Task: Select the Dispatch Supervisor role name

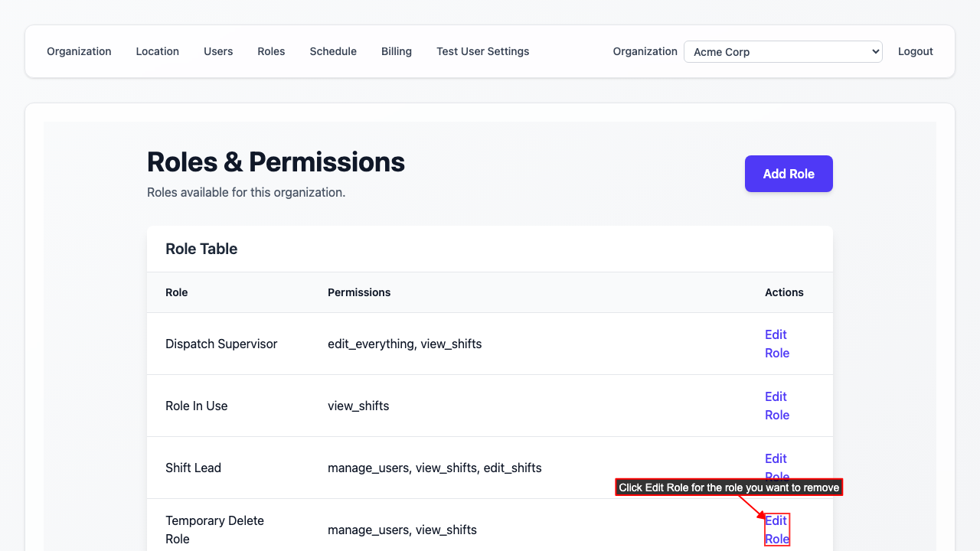Action: [221, 344]
